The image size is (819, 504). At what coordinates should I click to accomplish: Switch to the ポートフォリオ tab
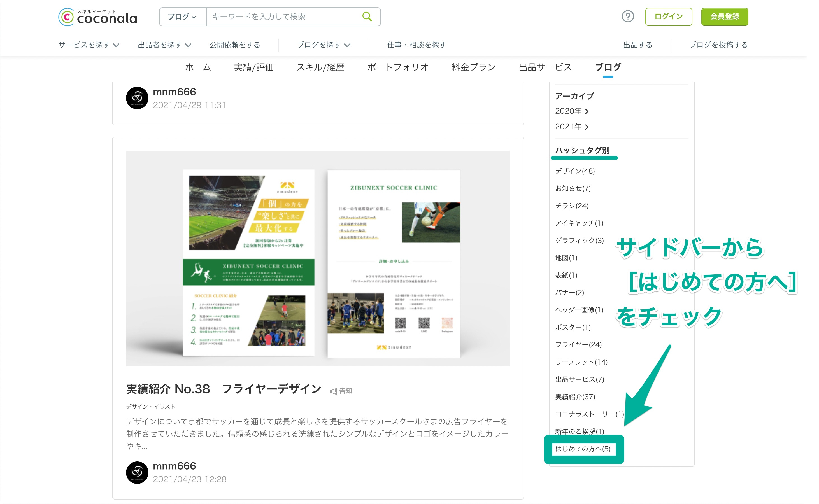click(x=398, y=67)
